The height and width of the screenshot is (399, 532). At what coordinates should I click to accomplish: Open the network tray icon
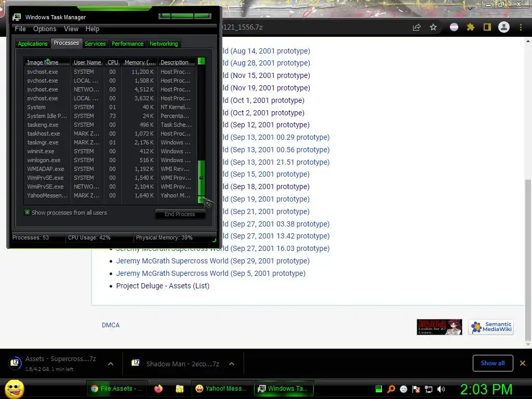(429, 389)
